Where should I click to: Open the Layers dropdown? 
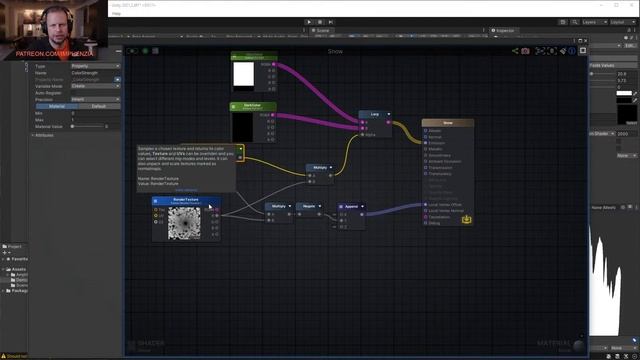[595, 22]
